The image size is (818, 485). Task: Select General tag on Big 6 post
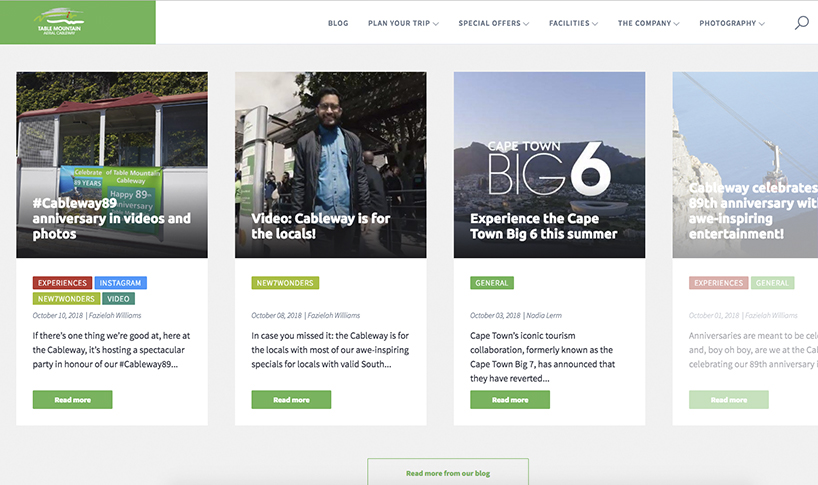(x=491, y=283)
